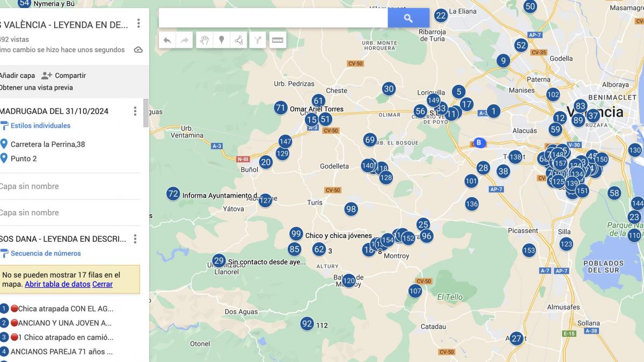Click Cerrar link in yellow notice

tap(103, 284)
